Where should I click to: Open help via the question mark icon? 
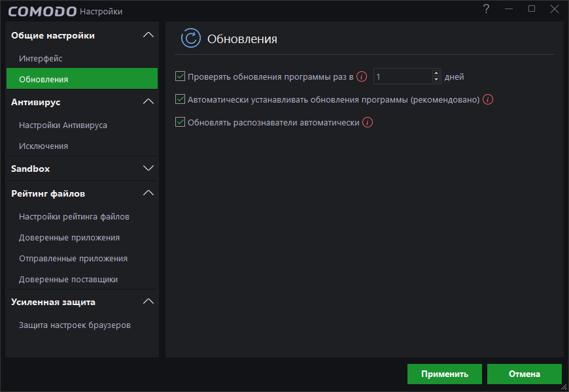[485, 10]
